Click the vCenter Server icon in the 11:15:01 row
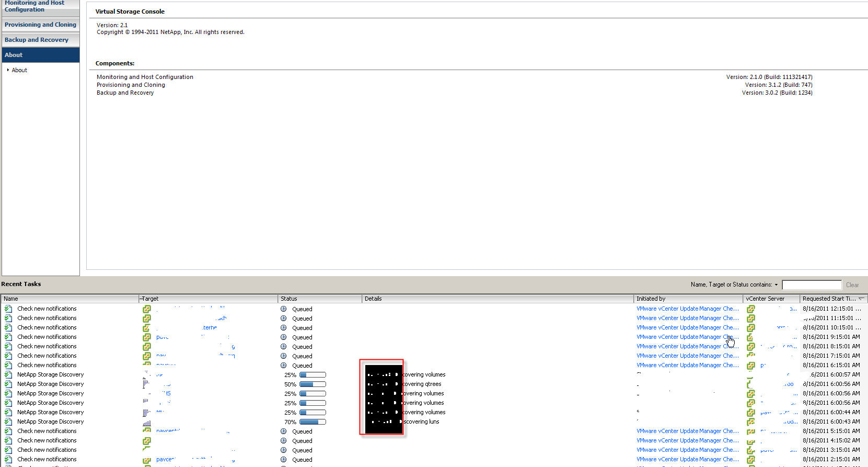The height and width of the screenshot is (467, 868). tap(751, 318)
